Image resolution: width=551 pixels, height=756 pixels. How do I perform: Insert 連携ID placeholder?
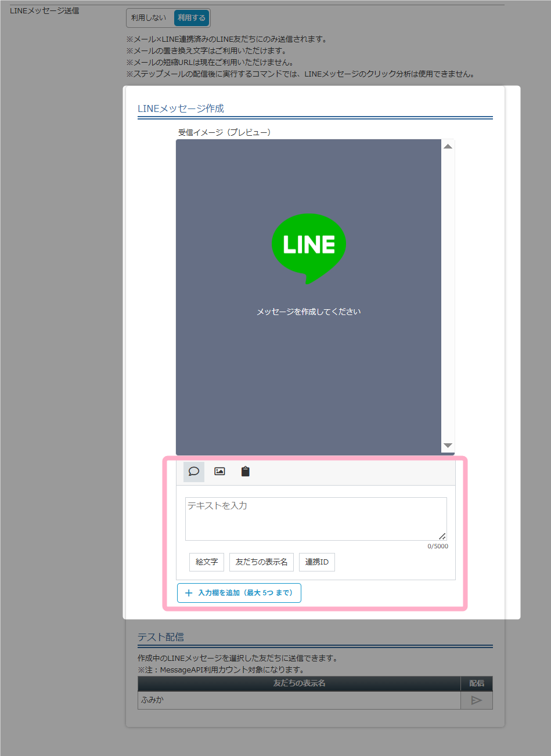pyautogui.click(x=317, y=562)
